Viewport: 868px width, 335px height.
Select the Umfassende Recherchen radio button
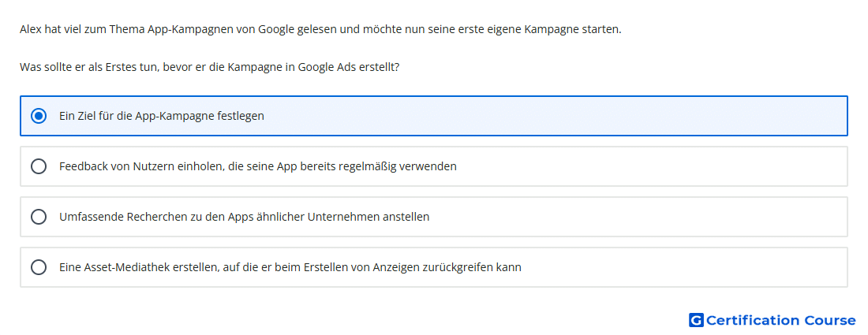(x=38, y=217)
